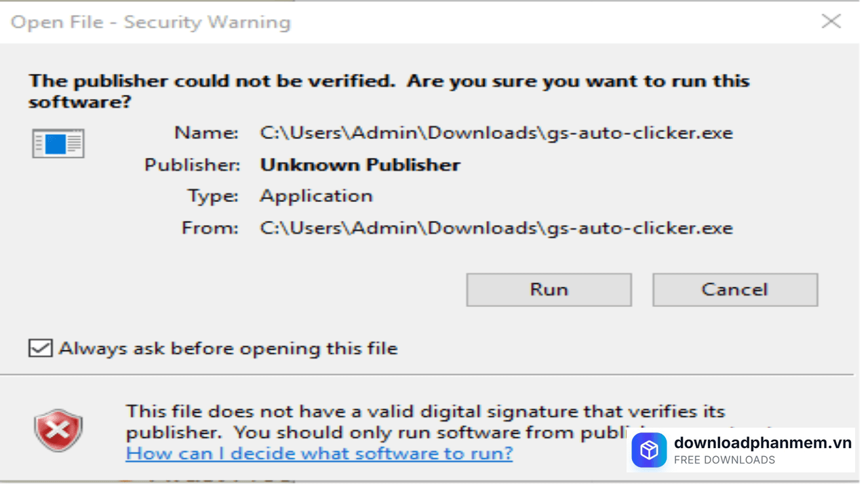
Task: Click the 'Open File - Security Warning' title
Action: coord(151,22)
